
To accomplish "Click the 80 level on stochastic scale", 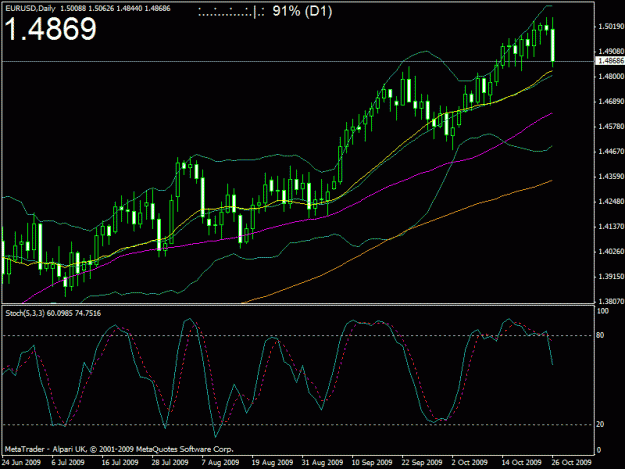I will coord(600,335).
